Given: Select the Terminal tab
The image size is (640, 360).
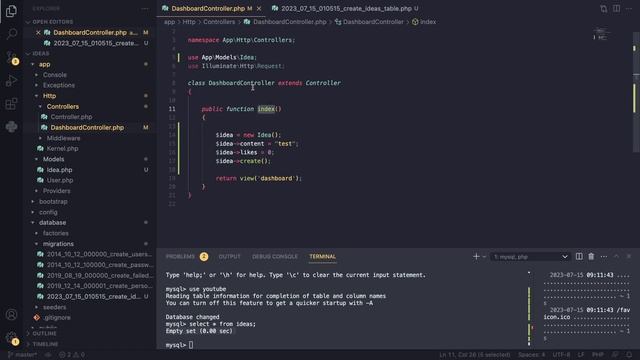Looking at the screenshot, I should pyautogui.click(x=322, y=257).
